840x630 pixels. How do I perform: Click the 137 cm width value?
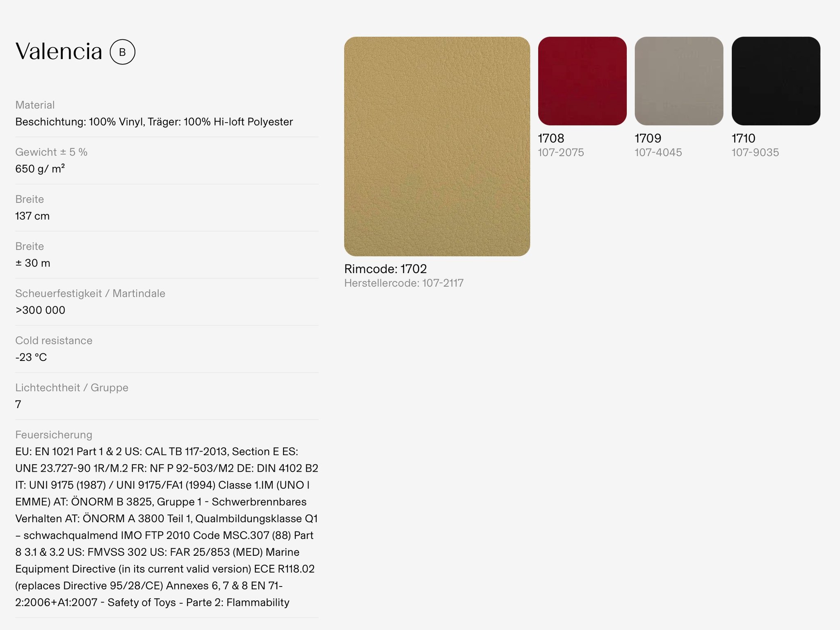[32, 216]
